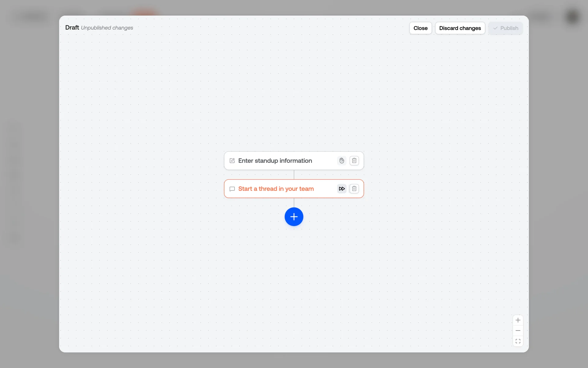Screen dimensions: 588x368
Task: Select the Start a thread in your team step
Action: pyautogui.click(x=276, y=189)
